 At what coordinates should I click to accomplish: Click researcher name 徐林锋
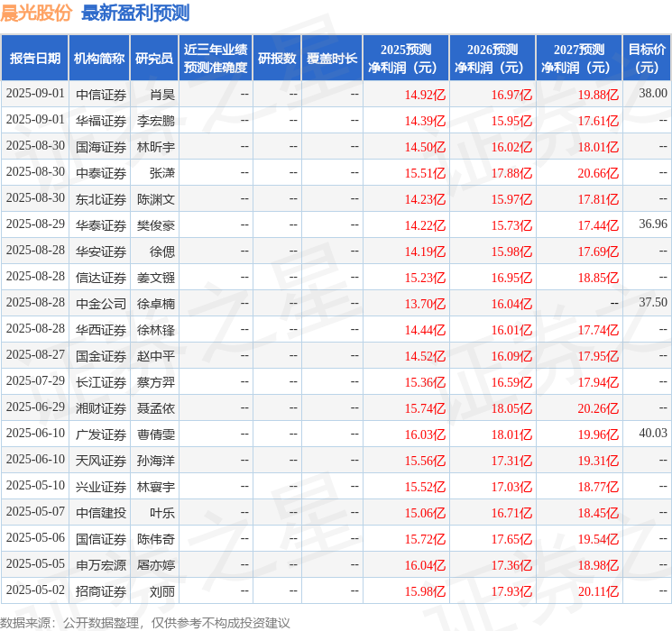[x=156, y=330]
